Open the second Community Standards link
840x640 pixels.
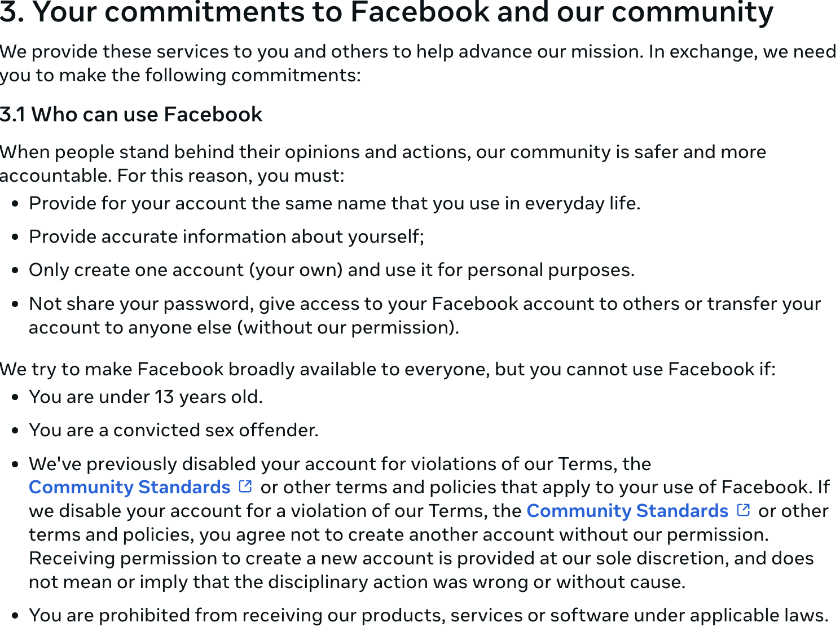pos(627,511)
